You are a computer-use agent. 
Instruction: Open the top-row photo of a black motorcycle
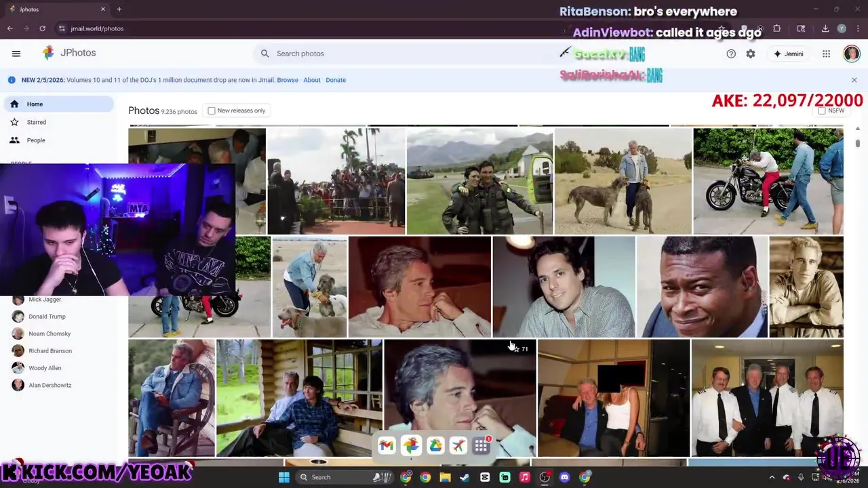pyautogui.click(x=768, y=181)
